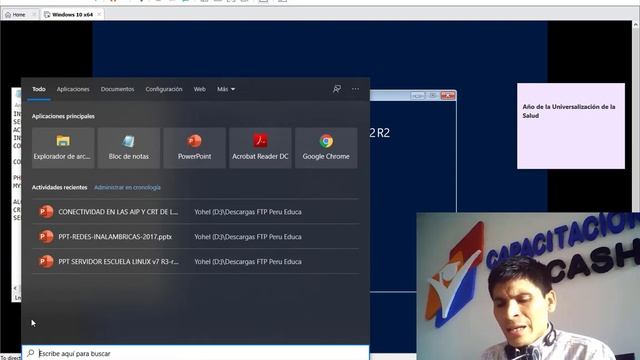Image resolution: width=640 pixels, height=360 pixels.
Task: Switch to the Web tab
Action: 200,89
